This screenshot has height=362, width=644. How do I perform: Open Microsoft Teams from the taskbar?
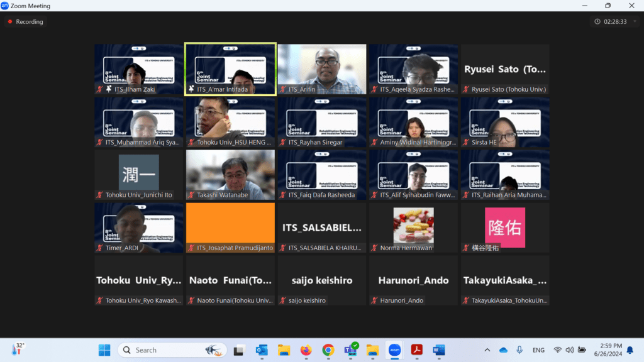(x=350, y=350)
